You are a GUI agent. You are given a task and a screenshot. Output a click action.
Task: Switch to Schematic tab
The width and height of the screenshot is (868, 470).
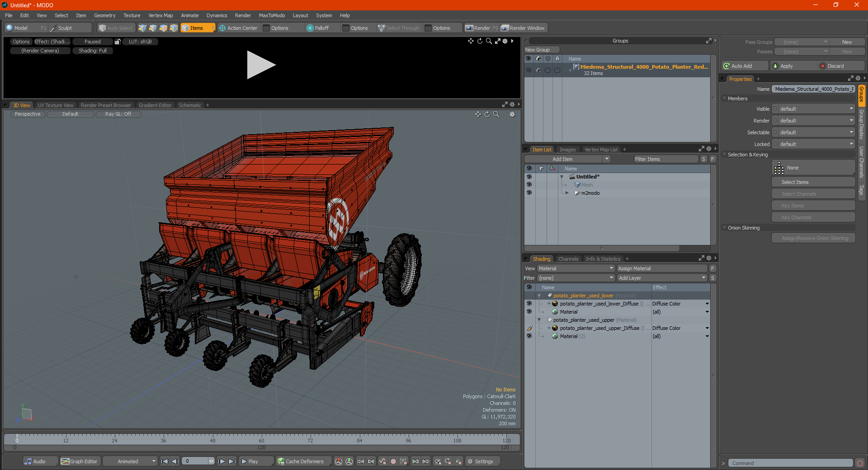[190, 105]
